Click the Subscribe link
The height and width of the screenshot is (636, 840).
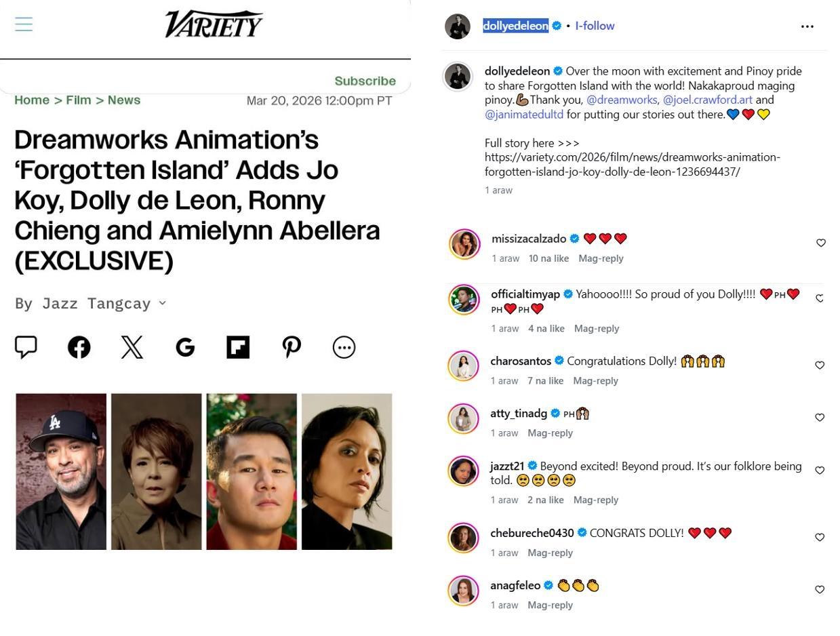pyautogui.click(x=365, y=81)
